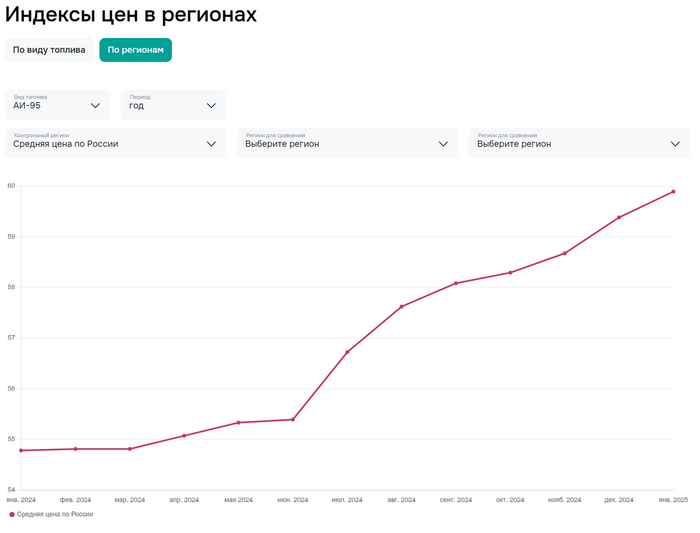Click the chevron of the last comparison-region dropdown
This screenshot has width=700, height=533.
(x=675, y=143)
